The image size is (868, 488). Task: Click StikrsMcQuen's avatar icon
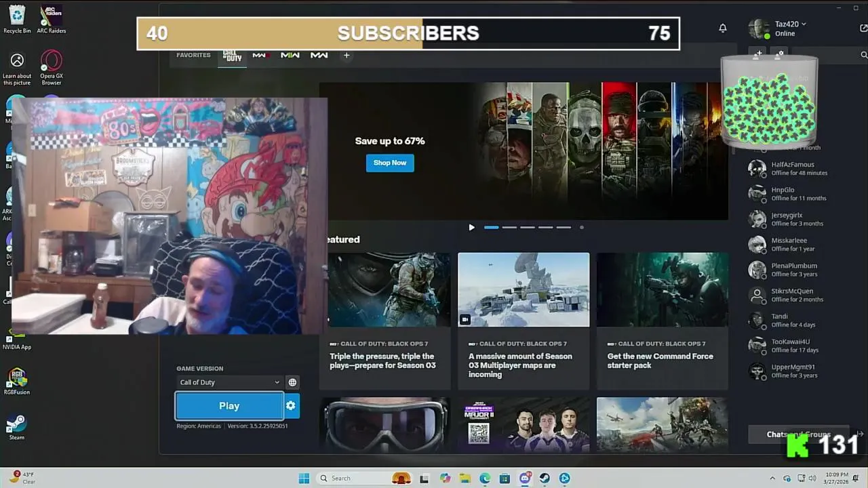[x=757, y=296]
